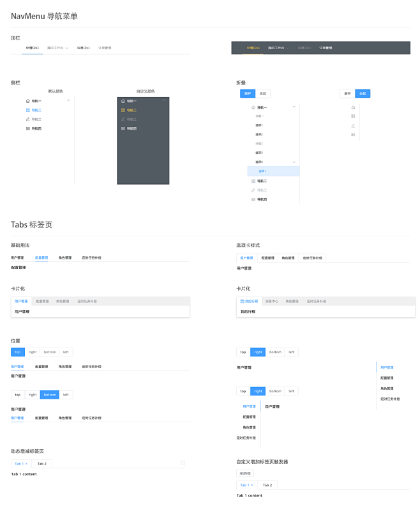Select the highlighted bottom position radio button
420x506 pixels.
[50, 395]
